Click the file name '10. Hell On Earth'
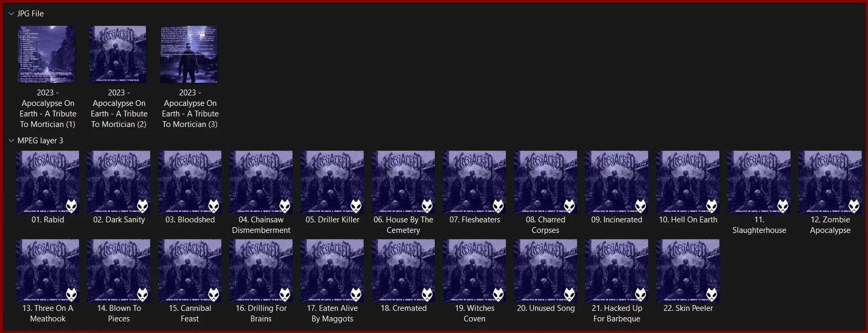Image resolution: width=868 pixels, height=333 pixels. click(688, 220)
